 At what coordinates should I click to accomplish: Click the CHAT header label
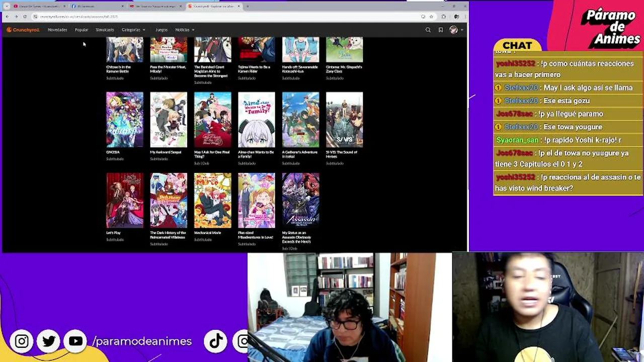(517, 46)
